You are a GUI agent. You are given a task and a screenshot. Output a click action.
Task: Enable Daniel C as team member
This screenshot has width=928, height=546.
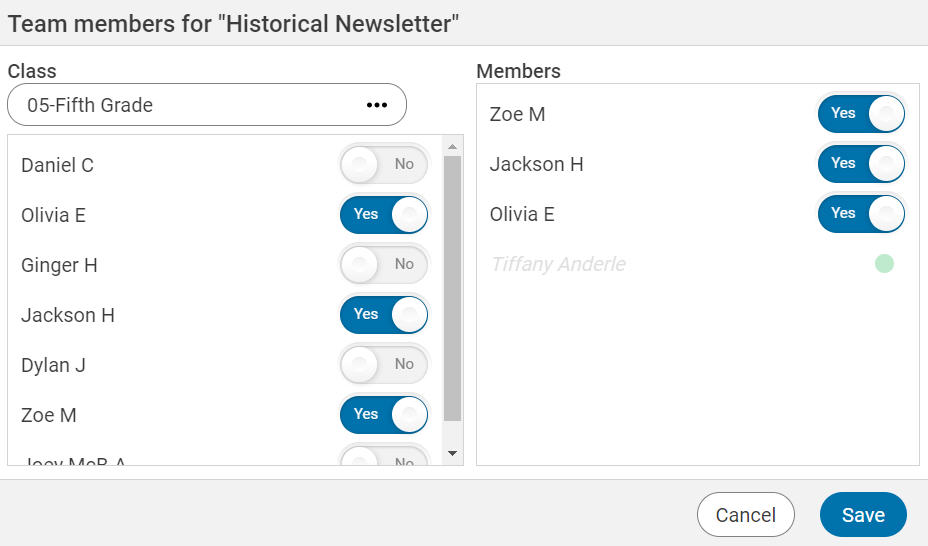384,165
